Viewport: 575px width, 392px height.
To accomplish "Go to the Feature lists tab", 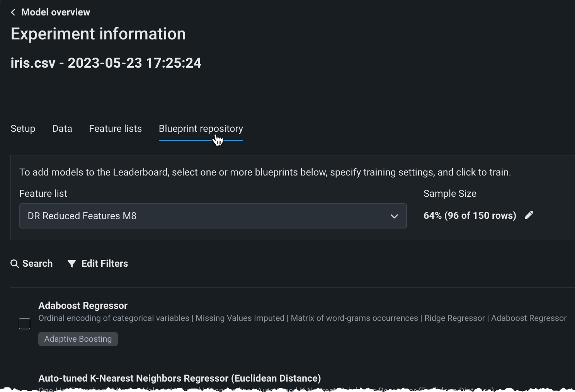I will pyautogui.click(x=115, y=129).
